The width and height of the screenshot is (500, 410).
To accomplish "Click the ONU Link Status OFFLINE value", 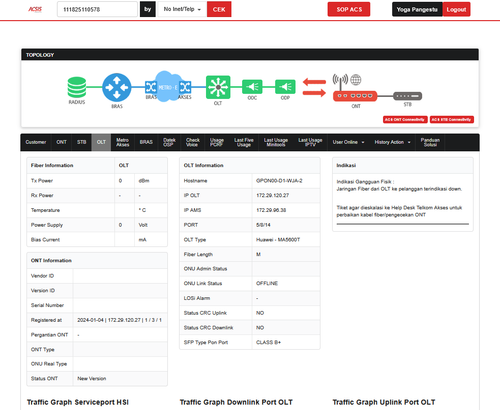I will [267, 283].
